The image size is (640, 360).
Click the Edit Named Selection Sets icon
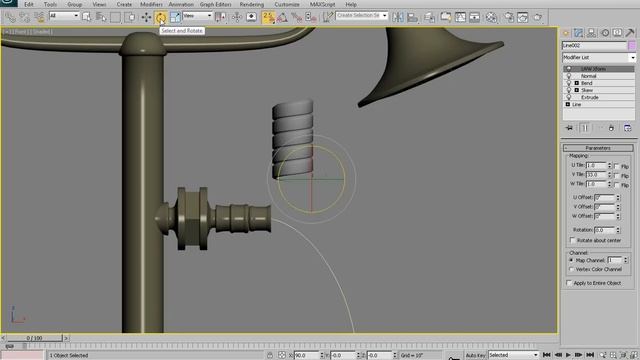(327, 17)
